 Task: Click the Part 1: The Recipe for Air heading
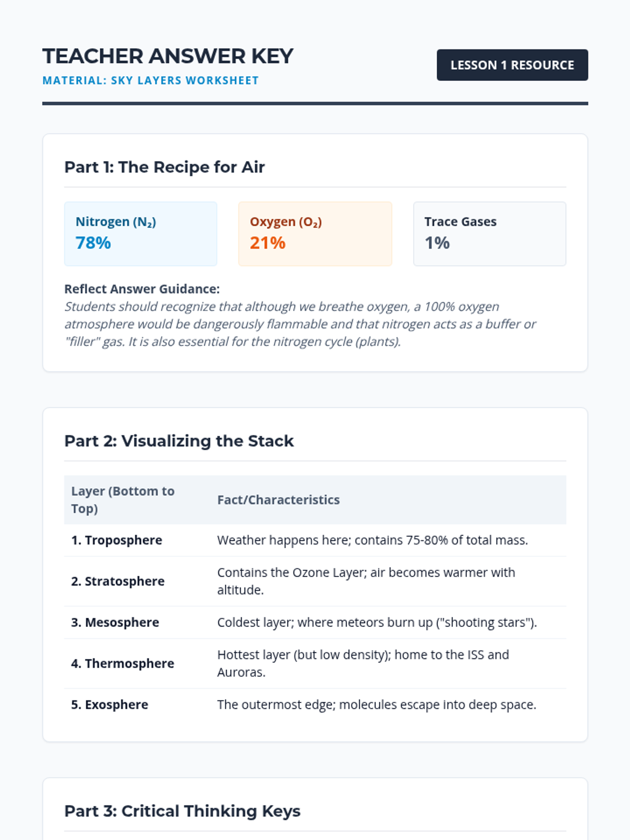tap(164, 167)
